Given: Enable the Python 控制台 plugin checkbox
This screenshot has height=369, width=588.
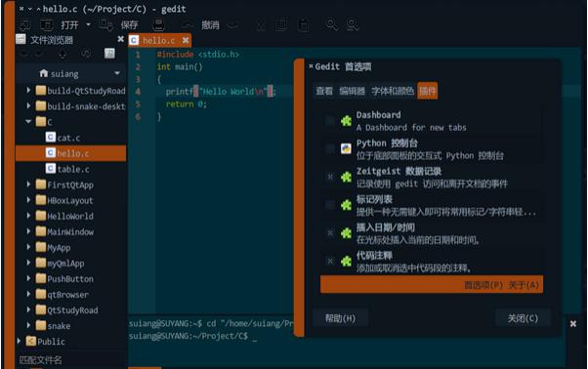Looking at the screenshot, I should [330, 148].
